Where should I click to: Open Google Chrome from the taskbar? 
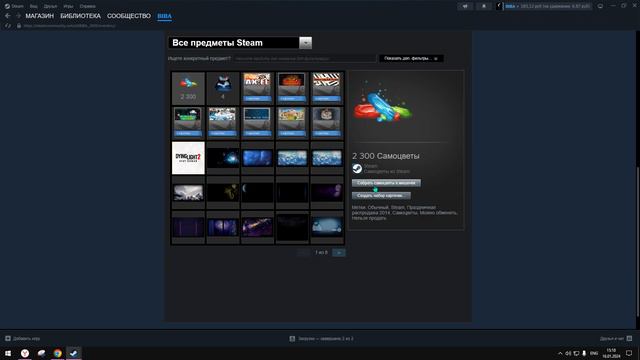click(58, 353)
